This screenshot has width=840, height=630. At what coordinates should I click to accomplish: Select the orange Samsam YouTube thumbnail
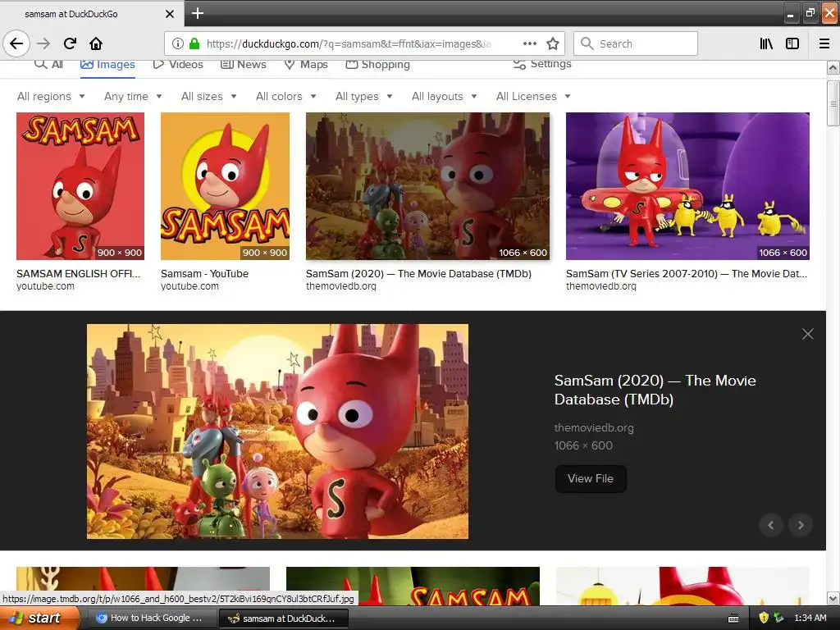225,186
